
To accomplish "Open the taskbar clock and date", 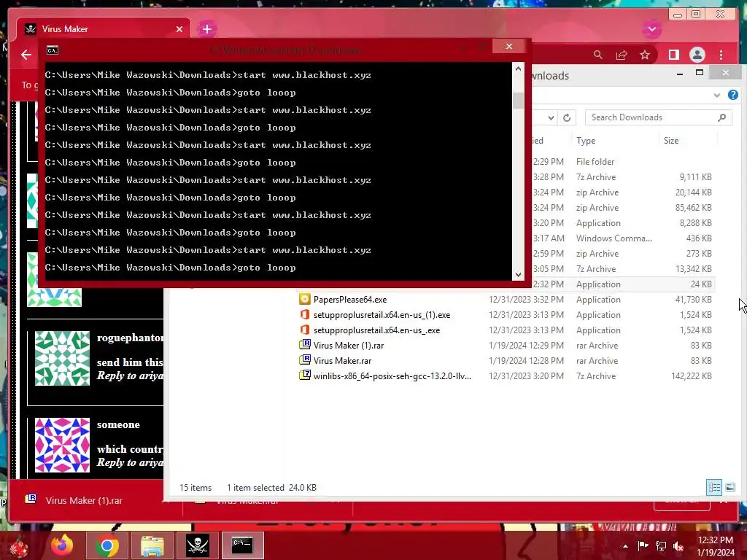I will point(716,546).
